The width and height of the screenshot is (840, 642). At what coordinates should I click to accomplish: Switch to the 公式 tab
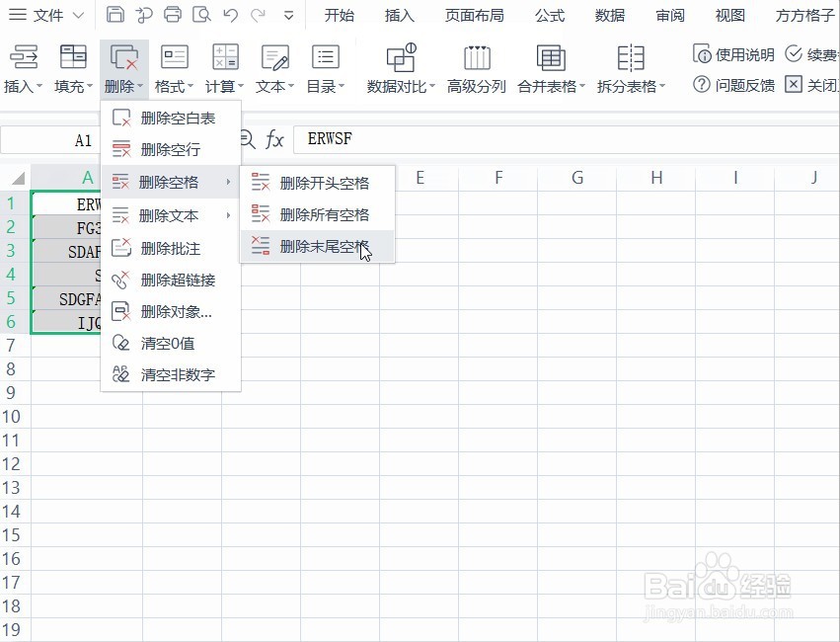point(550,16)
